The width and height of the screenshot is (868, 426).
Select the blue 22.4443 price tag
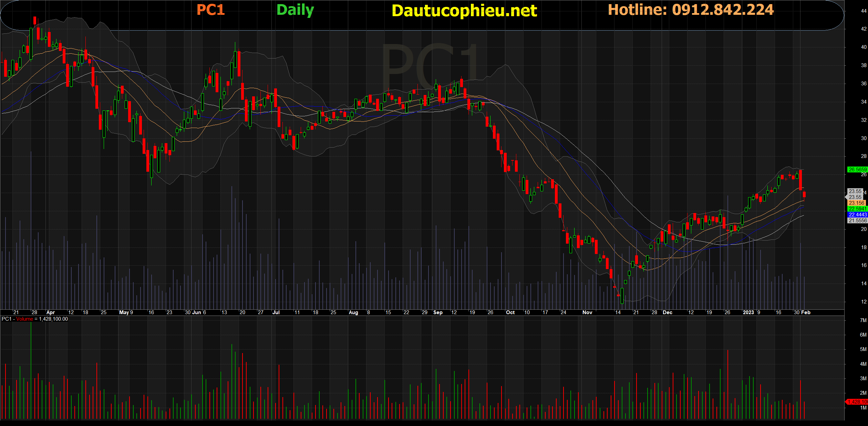pyautogui.click(x=857, y=215)
